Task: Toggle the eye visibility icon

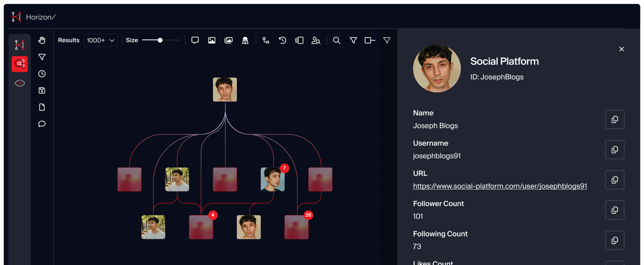Action: coord(20,83)
